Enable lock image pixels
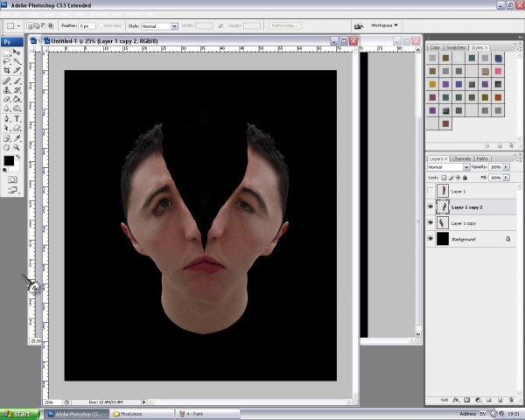The width and height of the screenshot is (525, 420). 451,178
